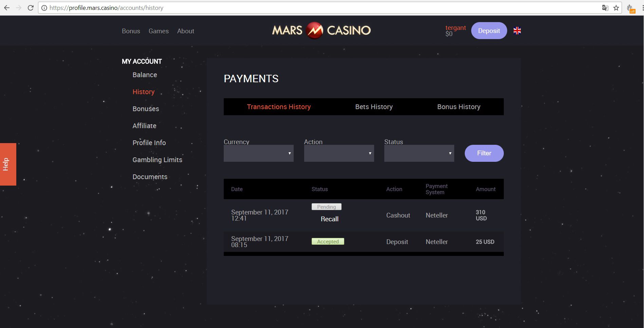Bookmark this page with the star icon
This screenshot has height=328, width=644.
[x=616, y=8]
